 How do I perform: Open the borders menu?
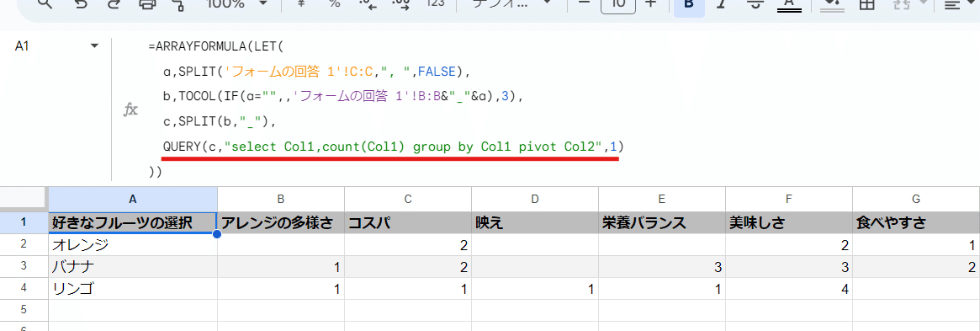click(866, 3)
